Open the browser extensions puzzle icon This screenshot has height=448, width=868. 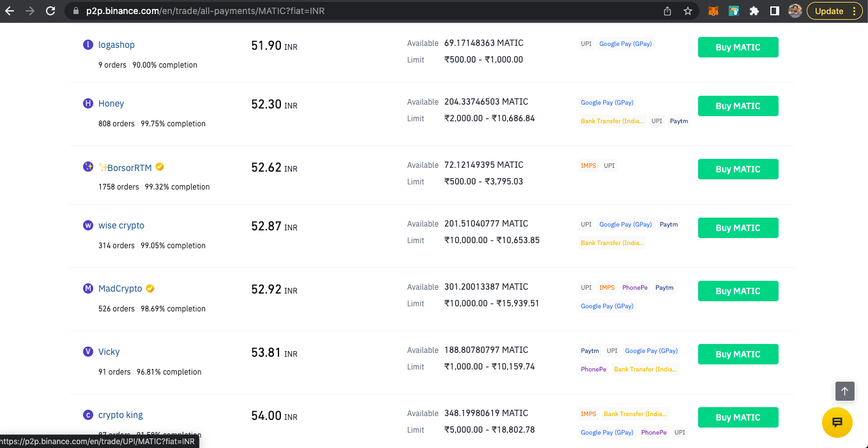pos(755,10)
